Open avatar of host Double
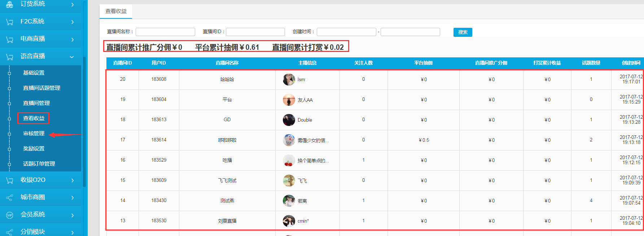The height and width of the screenshot is (236, 644). click(x=289, y=120)
